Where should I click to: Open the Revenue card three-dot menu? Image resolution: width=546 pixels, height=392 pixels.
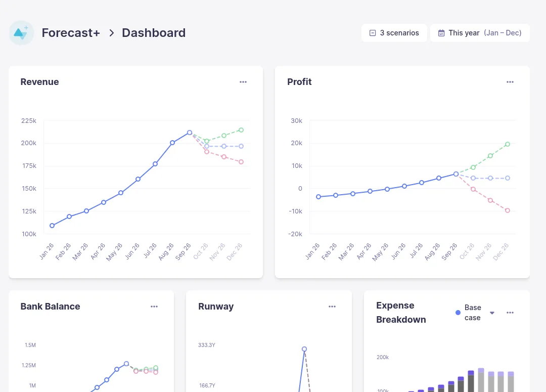(x=243, y=82)
